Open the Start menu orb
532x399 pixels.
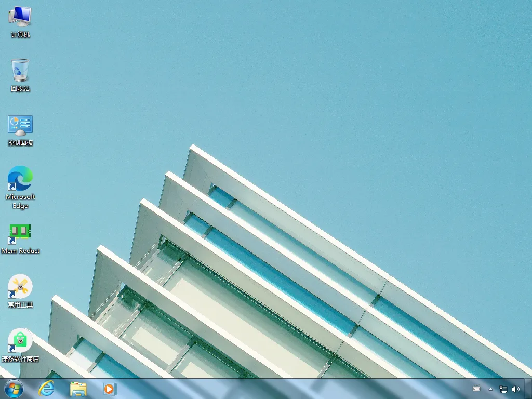click(15, 389)
